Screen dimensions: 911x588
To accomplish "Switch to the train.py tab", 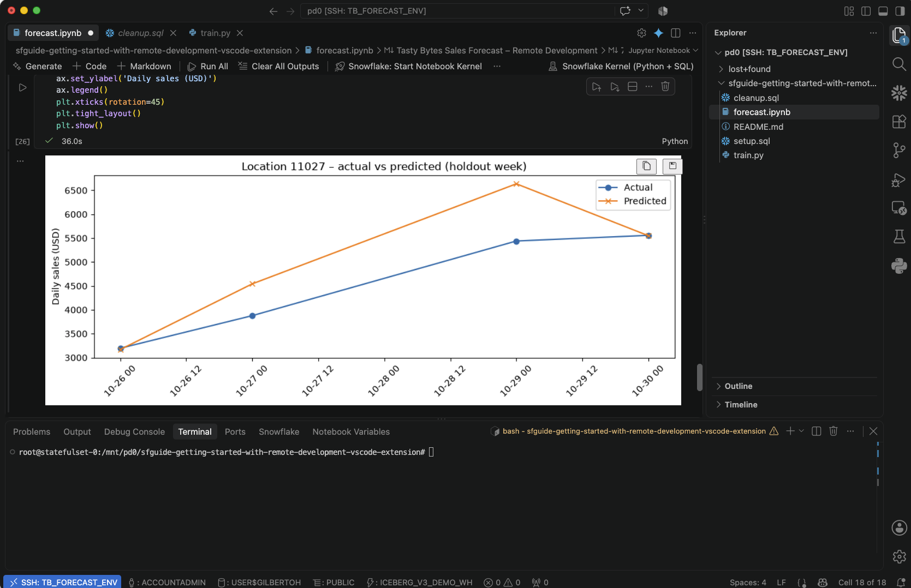I will pos(215,33).
